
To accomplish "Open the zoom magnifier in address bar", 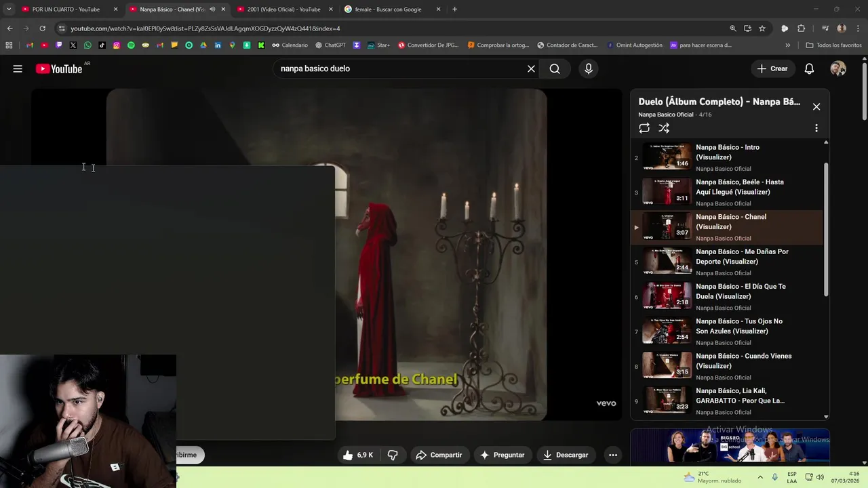I will coord(733,28).
